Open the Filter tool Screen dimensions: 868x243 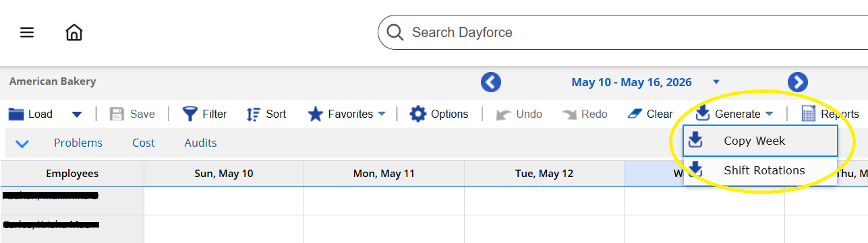204,114
